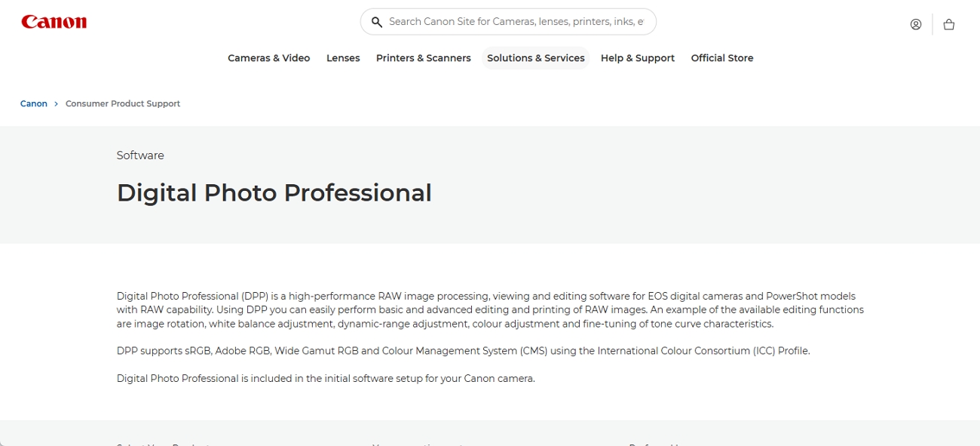Open the Lenses menu
The height and width of the screenshot is (446, 980).
[343, 58]
